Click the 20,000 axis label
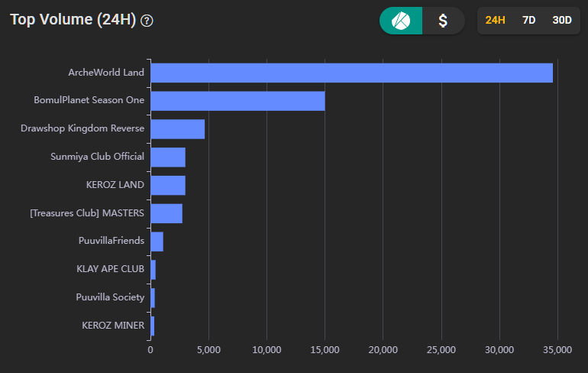Screen dimensions: 588x373 click(x=383, y=350)
